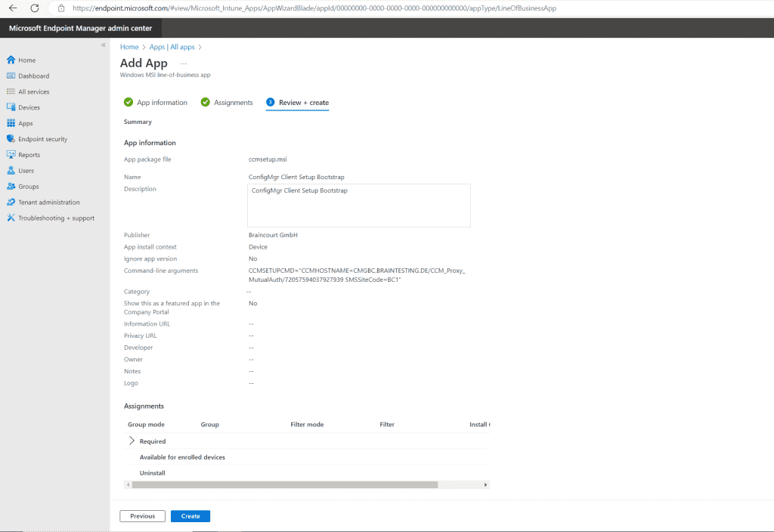Switch to the Assignments step

coord(232,102)
